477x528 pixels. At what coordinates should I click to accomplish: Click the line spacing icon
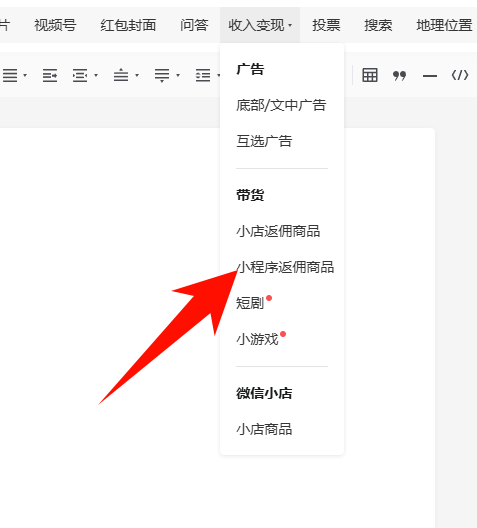203,75
